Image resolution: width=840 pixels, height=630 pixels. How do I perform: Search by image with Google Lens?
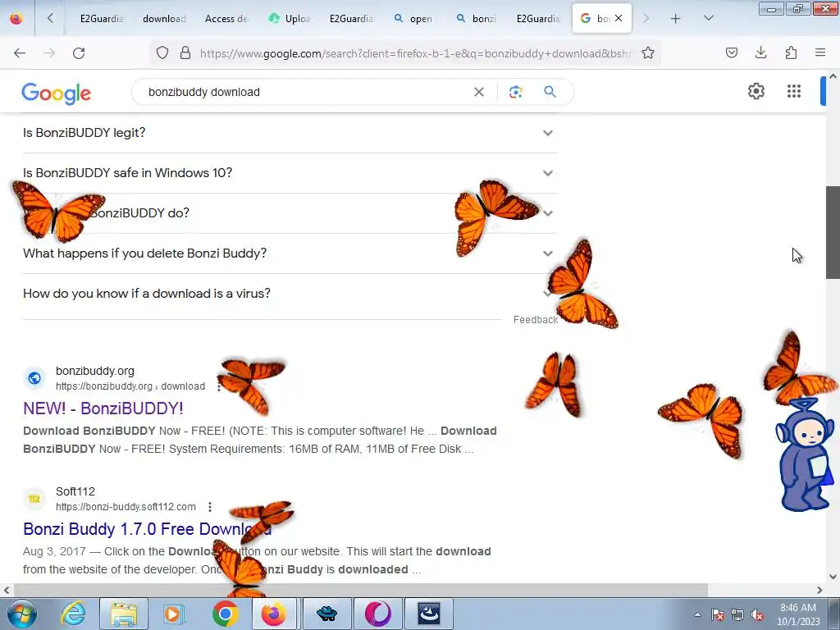pos(515,92)
